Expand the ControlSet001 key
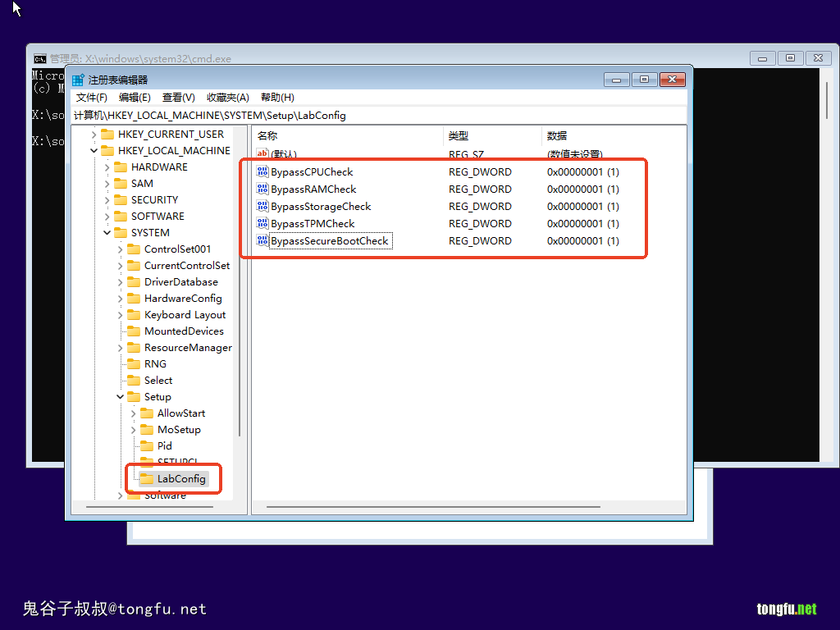Screen dimensions: 840x630 click(120, 249)
